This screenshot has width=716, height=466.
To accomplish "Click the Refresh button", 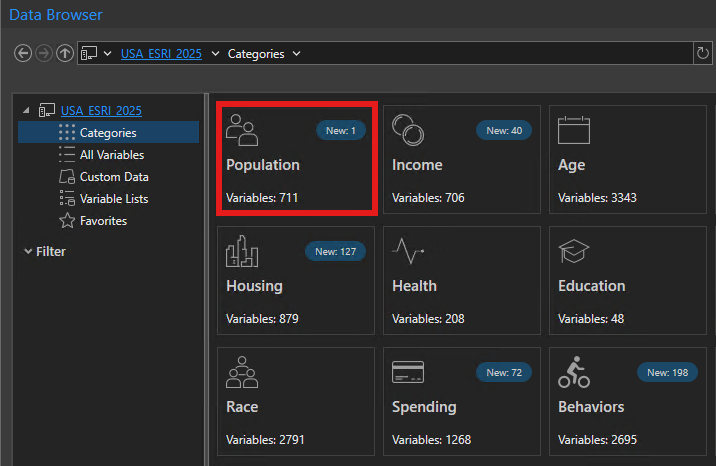I will click(x=703, y=53).
